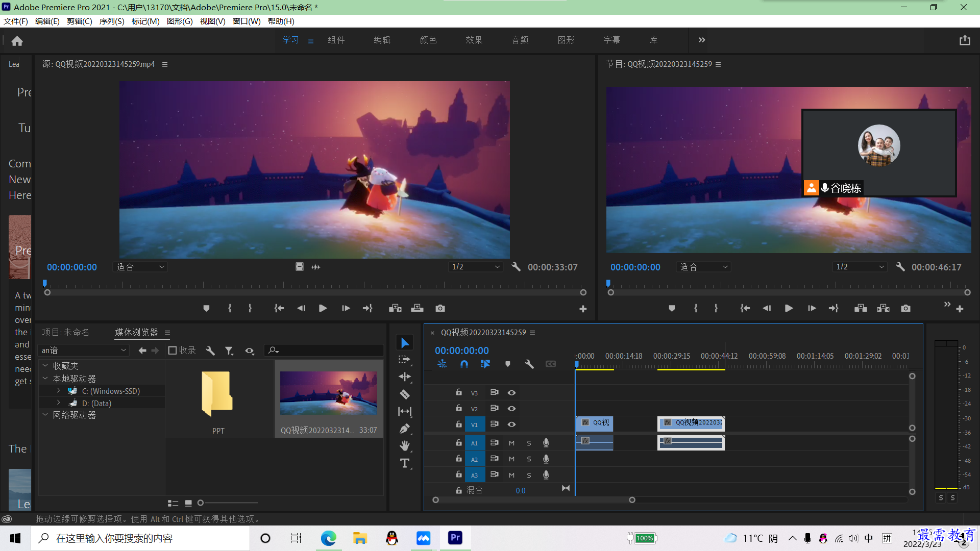980x551 pixels.
Task: Enable the 收录 ingest checkbox
Action: [173, 350]
